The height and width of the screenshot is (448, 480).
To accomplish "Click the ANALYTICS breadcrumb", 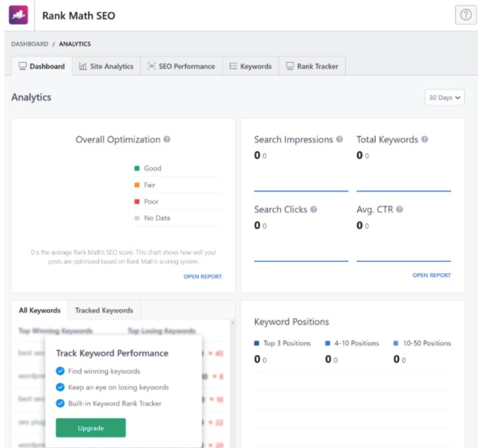I will pyautogui.click(x=75, y=44).
